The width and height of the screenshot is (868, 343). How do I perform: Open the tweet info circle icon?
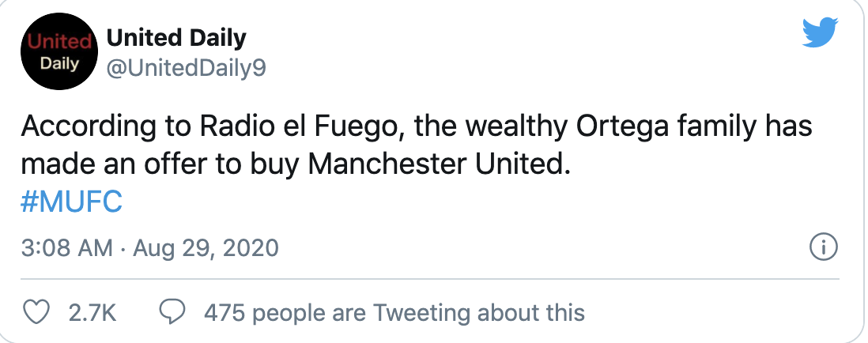pyautogui.click(x=825, y=247)
